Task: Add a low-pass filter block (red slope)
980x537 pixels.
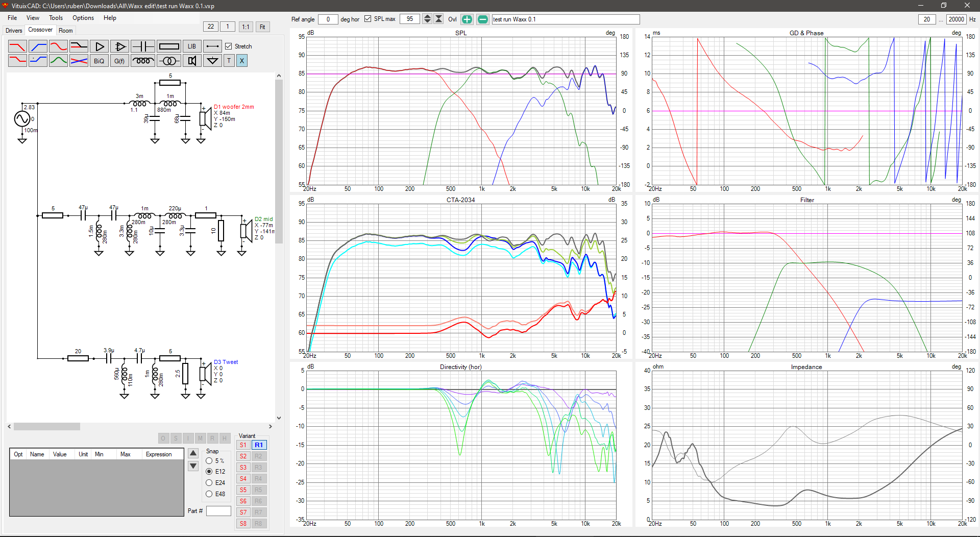Action: [x=17, y=46]
